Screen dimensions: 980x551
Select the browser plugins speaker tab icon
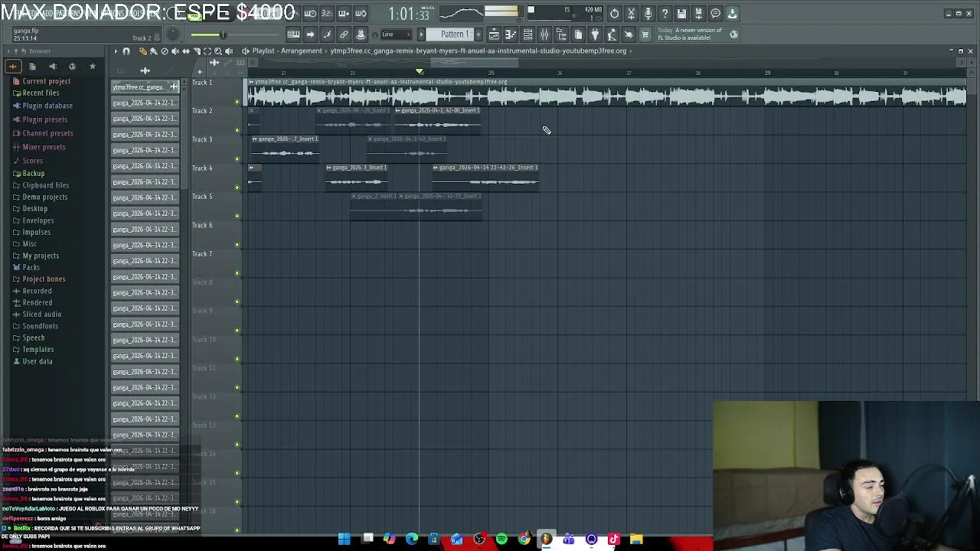pos(52,67)
